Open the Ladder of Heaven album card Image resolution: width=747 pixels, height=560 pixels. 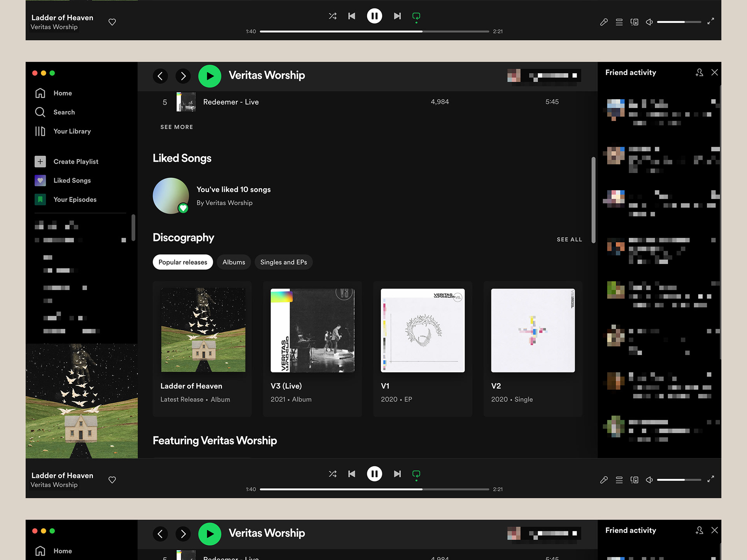click(202, 349)
